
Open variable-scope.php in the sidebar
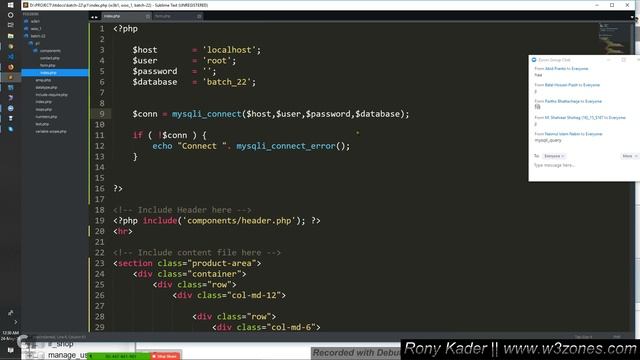(51, 131)
